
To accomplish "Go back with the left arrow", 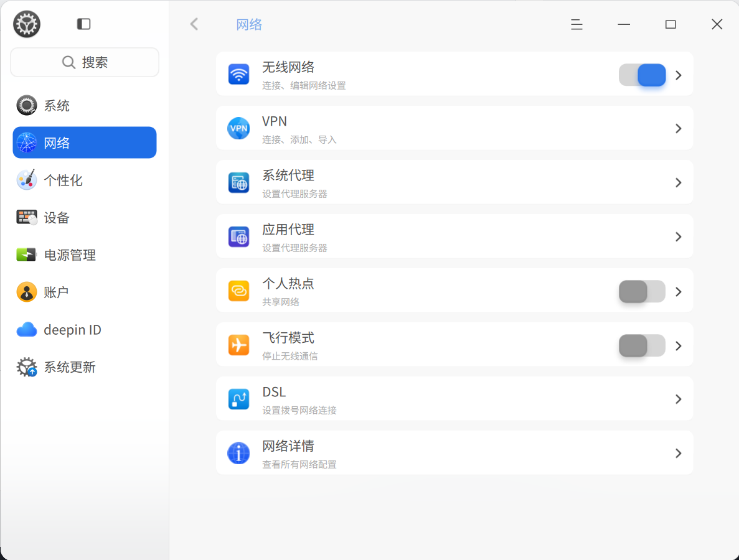I will [194, 24].
